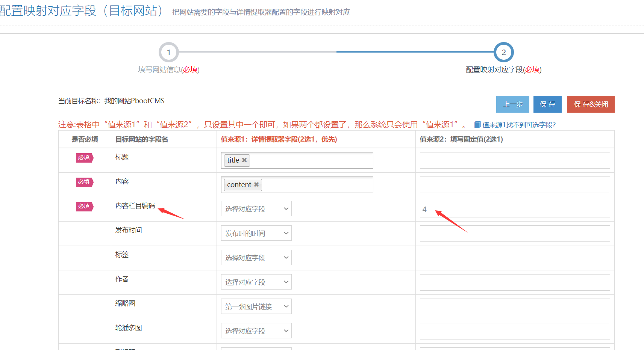Open the 发布时的时间 dropdown for 发布时间
The height and width of the screenshot is (350, 644).
coord(256,233)
